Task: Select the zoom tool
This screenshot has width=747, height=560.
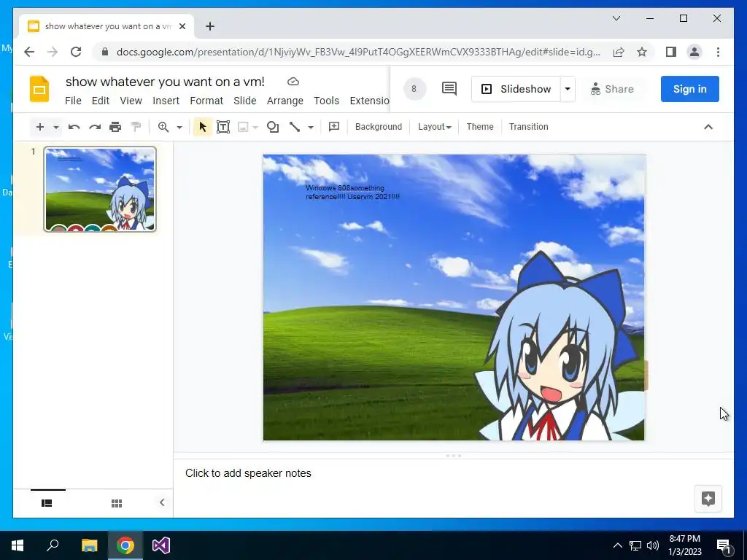Action: (163, 127)
